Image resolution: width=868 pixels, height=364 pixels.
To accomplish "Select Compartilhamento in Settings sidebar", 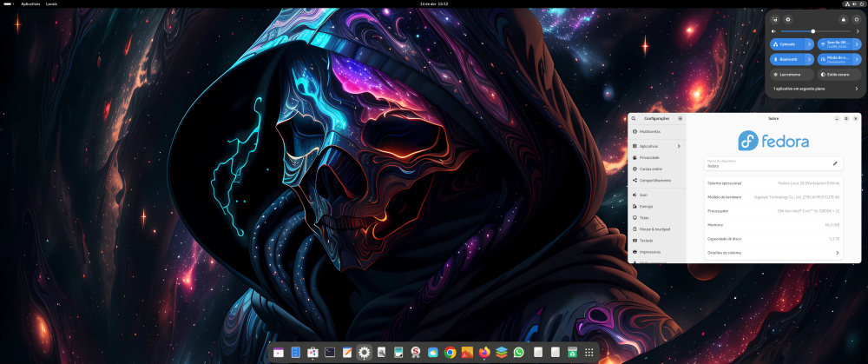I will [657, 180].
